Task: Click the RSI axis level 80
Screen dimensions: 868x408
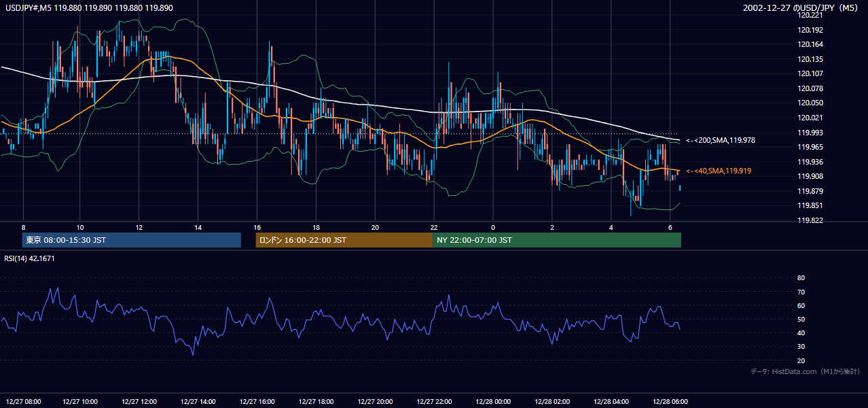Action: click(801, 278)
